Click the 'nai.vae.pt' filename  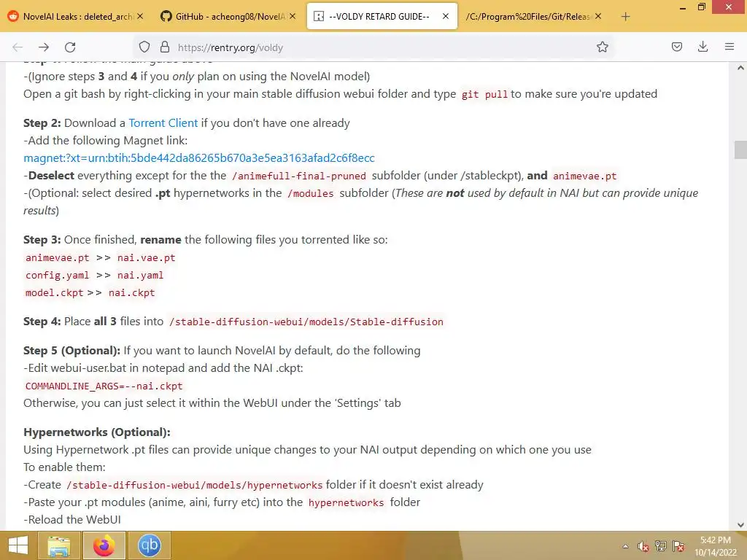click(x=146, y=258)
